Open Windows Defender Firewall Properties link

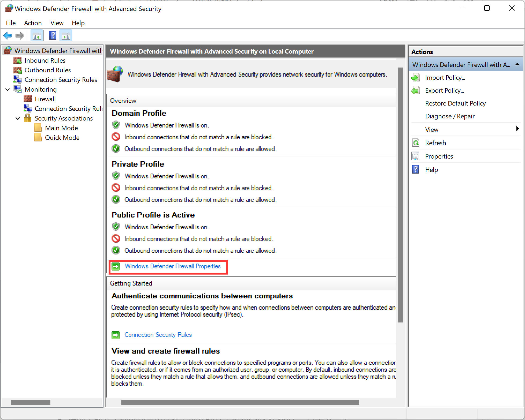pos(173,266)
